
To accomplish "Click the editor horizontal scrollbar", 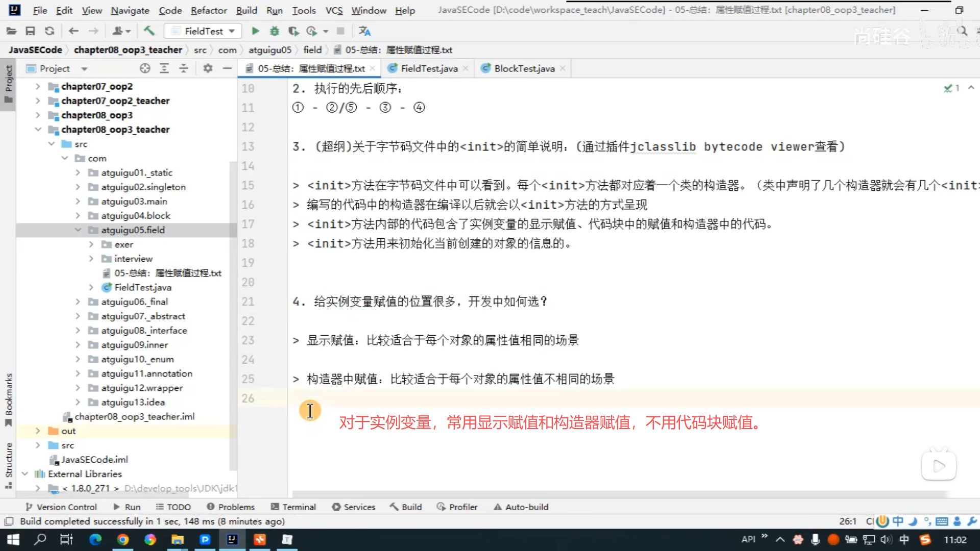I will pos(612,494).
